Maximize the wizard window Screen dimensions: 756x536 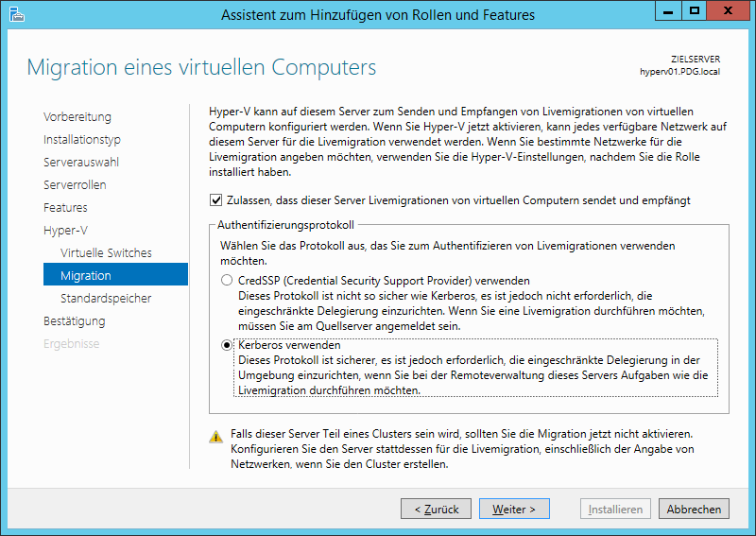(x=695, y=11)
